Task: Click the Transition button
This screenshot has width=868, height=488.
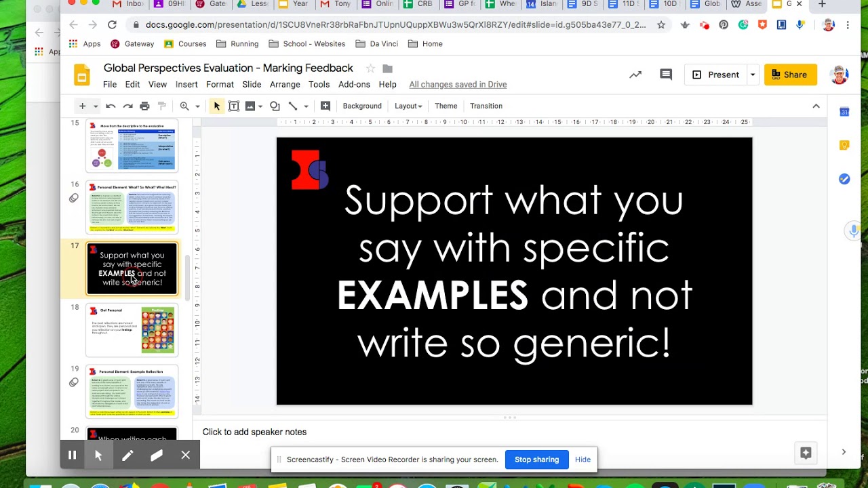Action: 486,106
